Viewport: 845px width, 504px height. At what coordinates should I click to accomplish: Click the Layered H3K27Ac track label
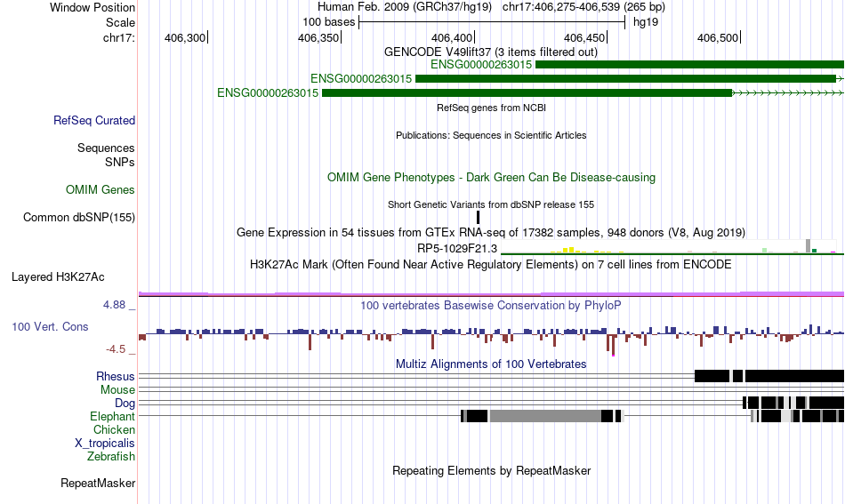58,276
